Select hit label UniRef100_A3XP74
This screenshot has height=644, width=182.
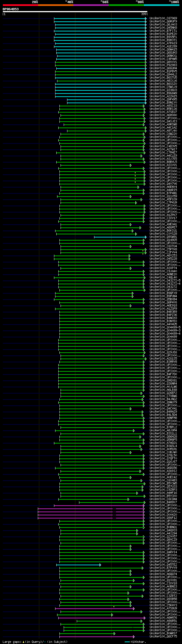coord(163,268)
